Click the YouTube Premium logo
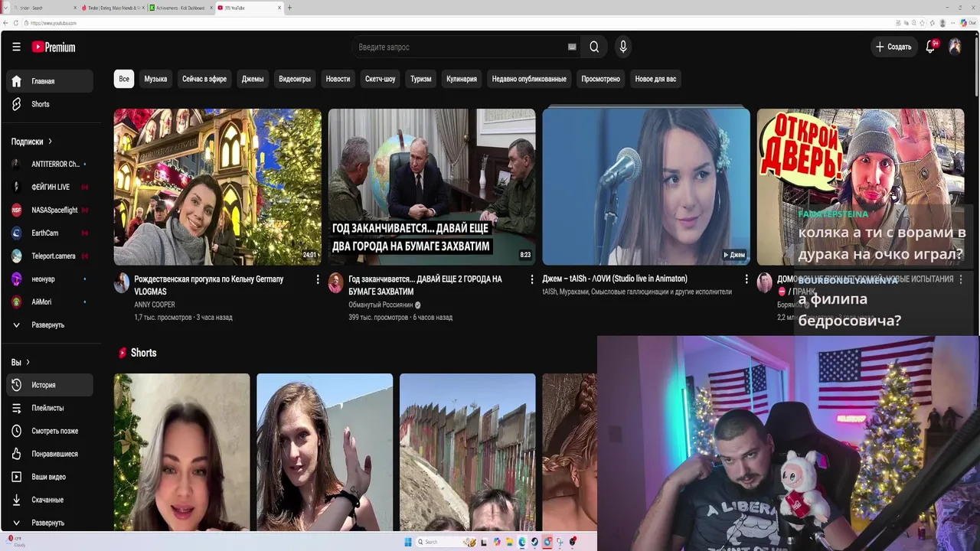The width and height of the screenshot is (980, 551). tap(54, 47)
